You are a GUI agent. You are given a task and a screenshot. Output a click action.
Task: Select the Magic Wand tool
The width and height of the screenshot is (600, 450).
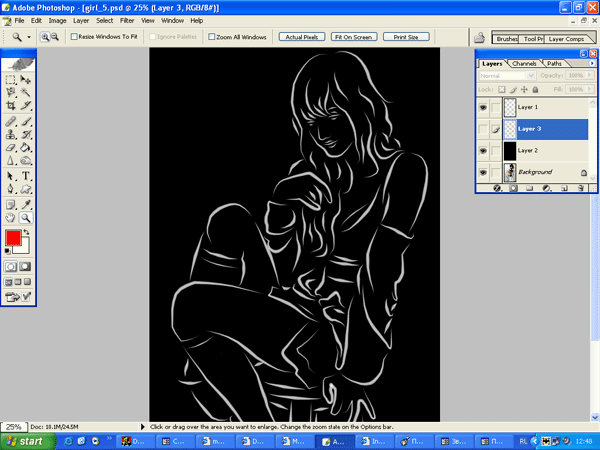click(x=26, y=92)
